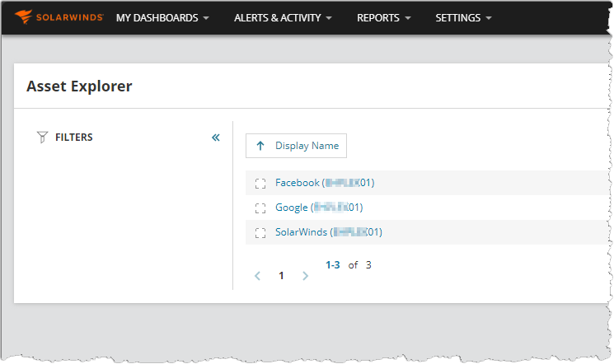Sort by Display Name

(296, 146)
